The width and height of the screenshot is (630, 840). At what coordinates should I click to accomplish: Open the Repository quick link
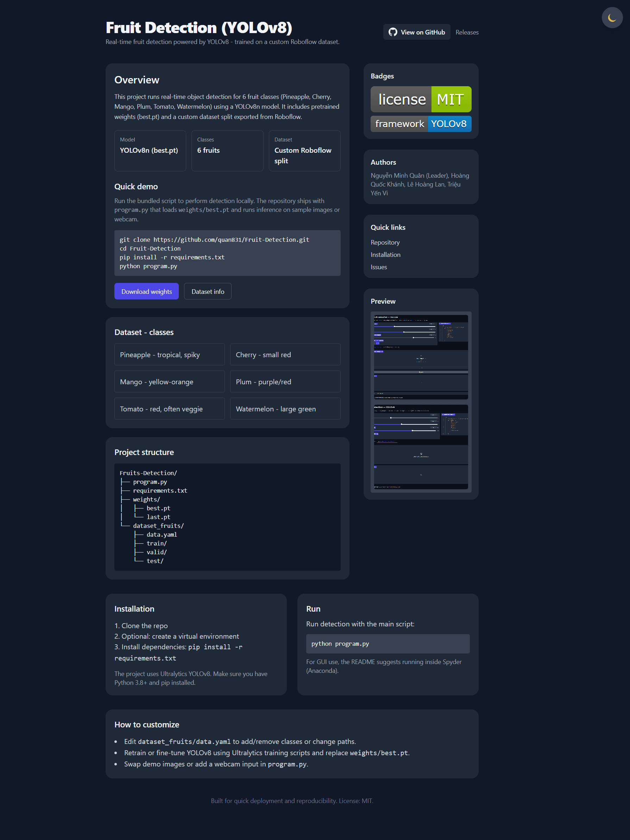(385, 242)
